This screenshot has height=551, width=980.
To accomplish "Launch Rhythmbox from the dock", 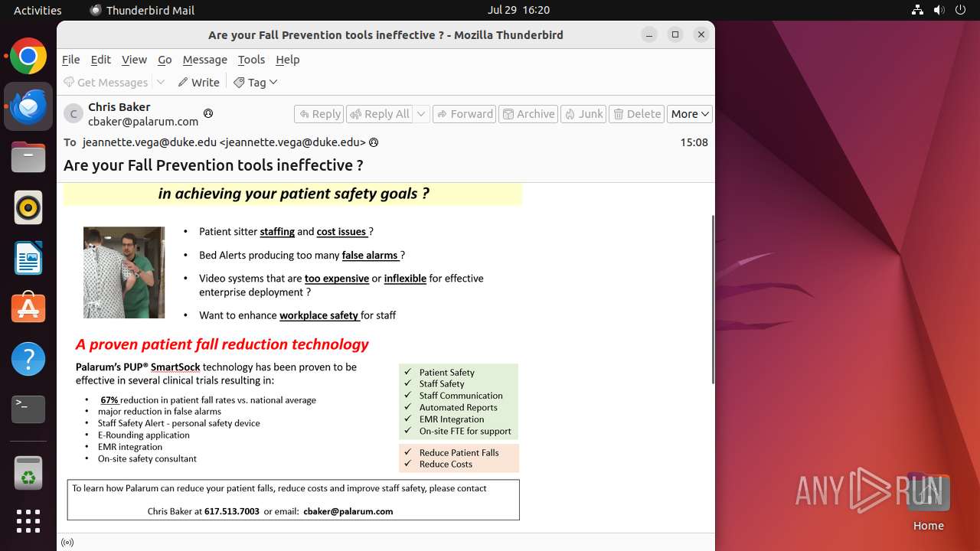I will (x=28, y=207).
